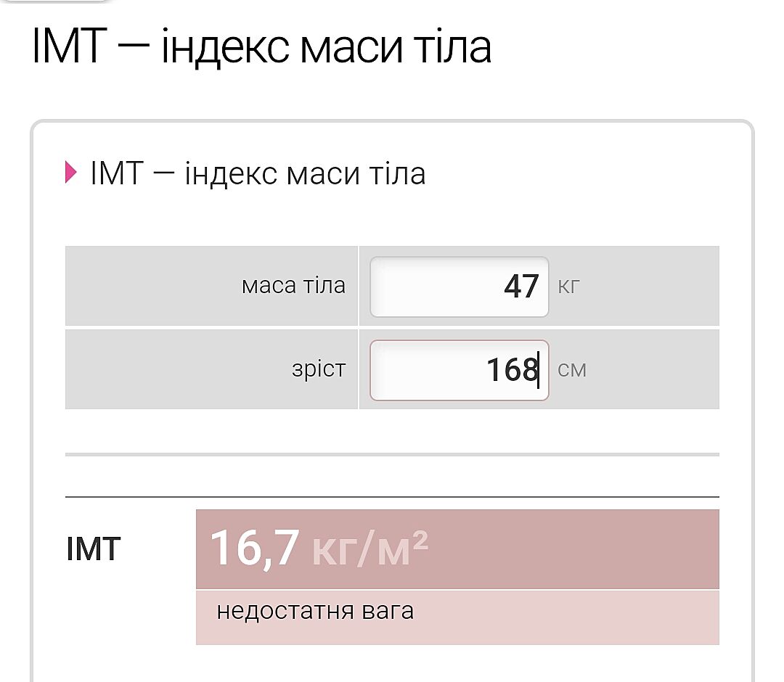Click the "см" unit next to height

click(572, 370)
